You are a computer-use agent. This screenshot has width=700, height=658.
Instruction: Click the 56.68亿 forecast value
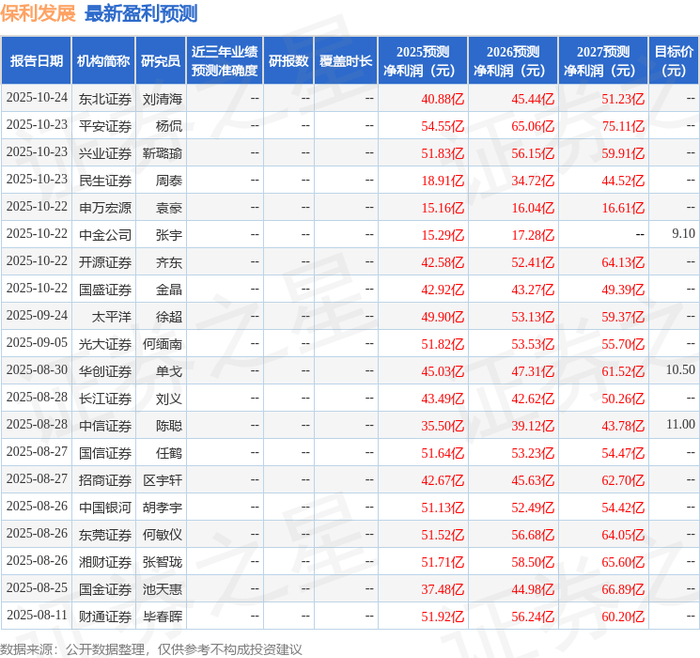tap(533, 534)
